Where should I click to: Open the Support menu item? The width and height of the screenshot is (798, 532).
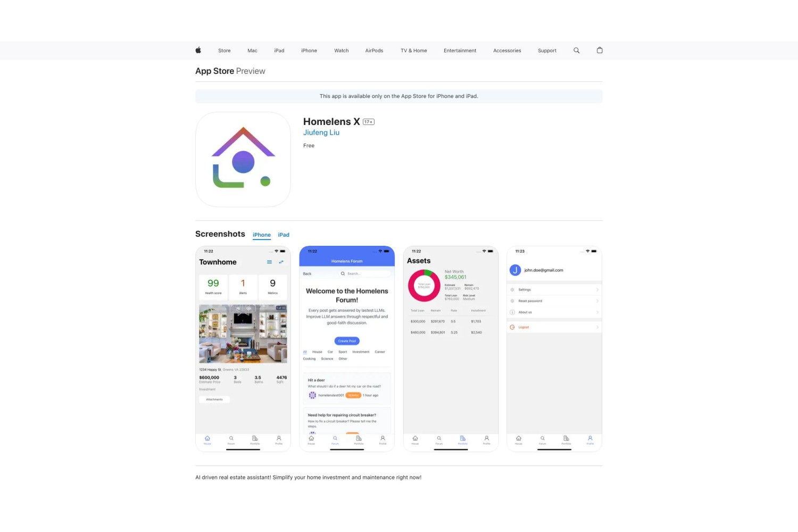pyautogui.click(x=547, y=51)
